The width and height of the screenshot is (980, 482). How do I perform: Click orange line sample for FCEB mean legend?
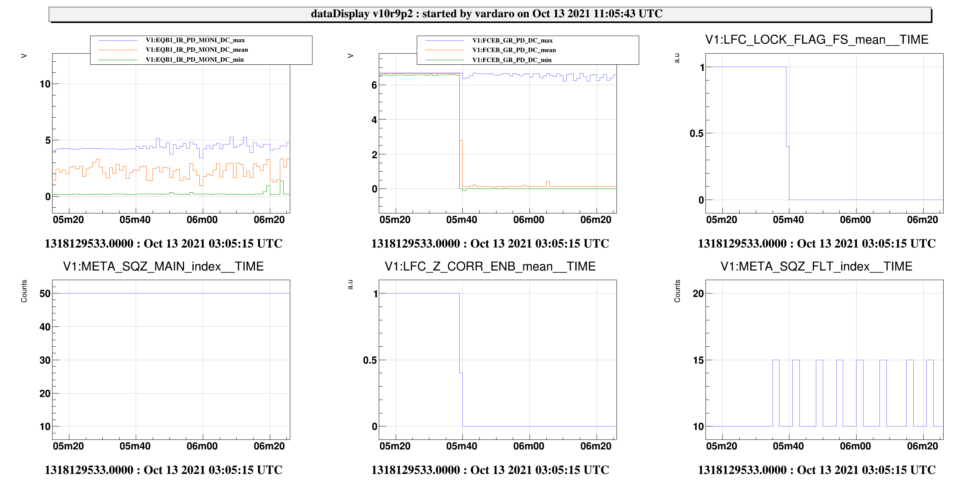[445, 50]
